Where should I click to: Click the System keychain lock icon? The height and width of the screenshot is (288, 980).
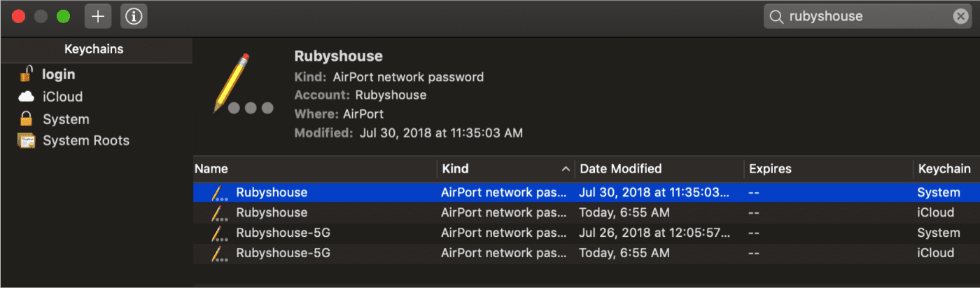coord(27,118)
